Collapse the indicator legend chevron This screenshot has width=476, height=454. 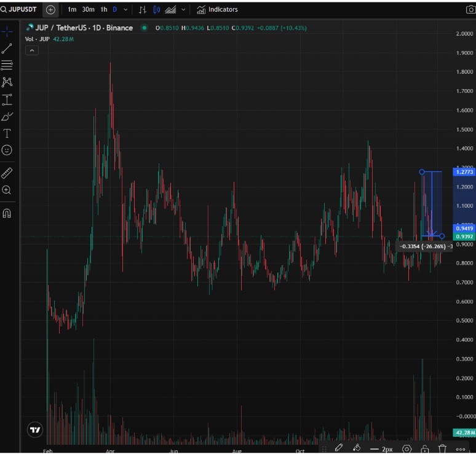32,50
